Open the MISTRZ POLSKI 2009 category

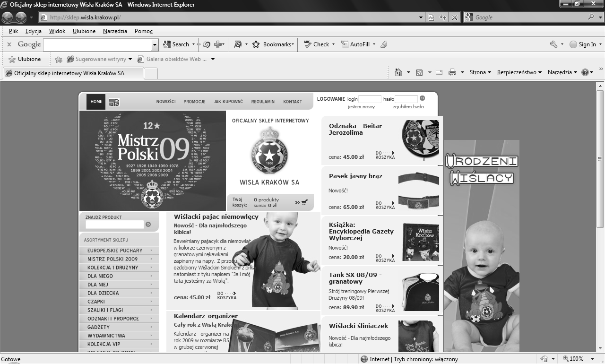click(x=119, y=259)
